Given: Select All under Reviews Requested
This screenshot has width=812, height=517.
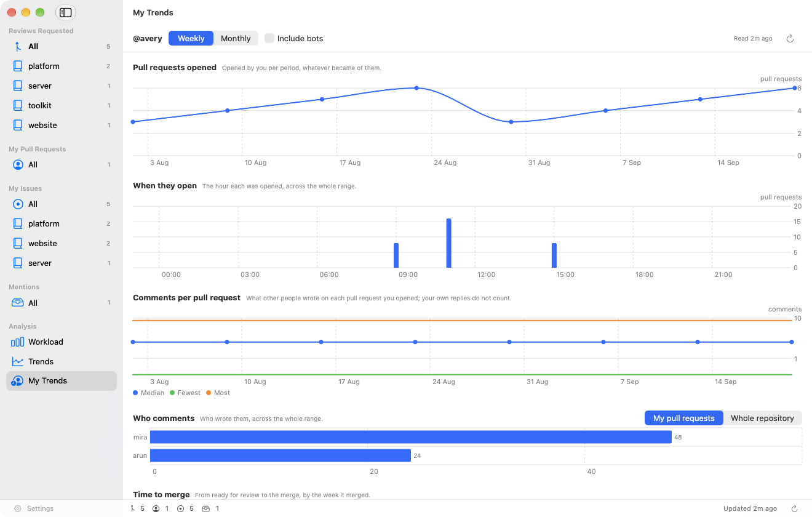Looking at the screenshot, I should coord(62,47).
